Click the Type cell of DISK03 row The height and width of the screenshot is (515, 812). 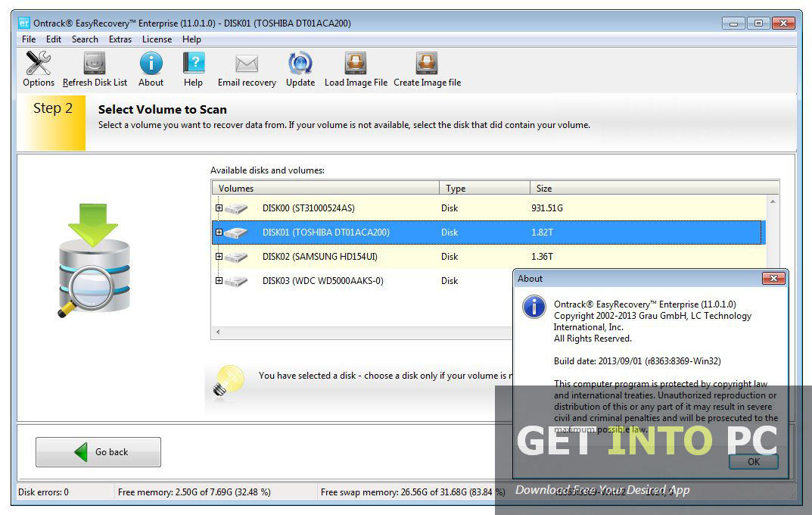tap(450, 281)
